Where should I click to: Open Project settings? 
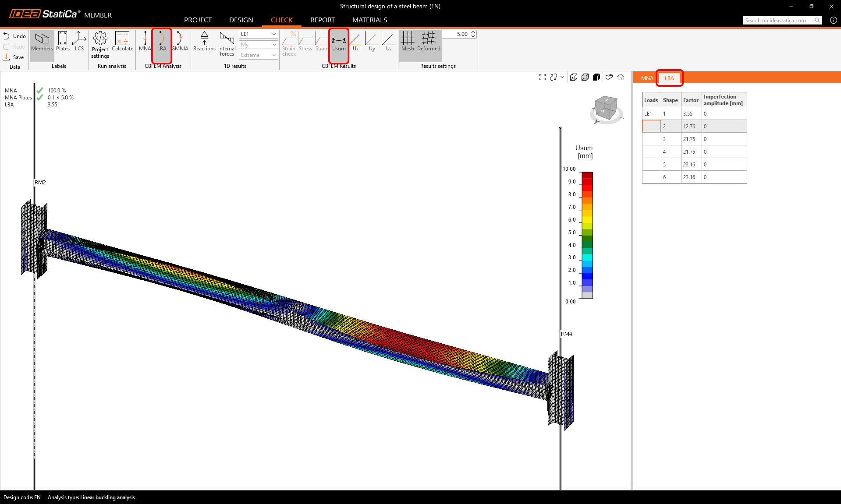click(x=100, y=45)
